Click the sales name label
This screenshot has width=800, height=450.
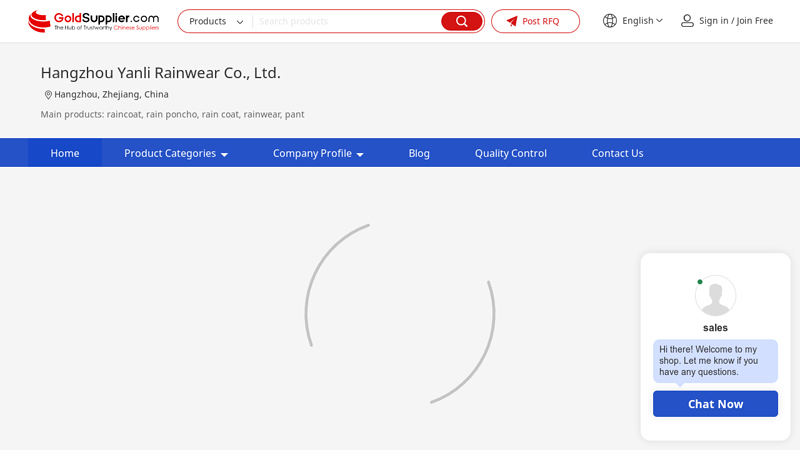715,328
